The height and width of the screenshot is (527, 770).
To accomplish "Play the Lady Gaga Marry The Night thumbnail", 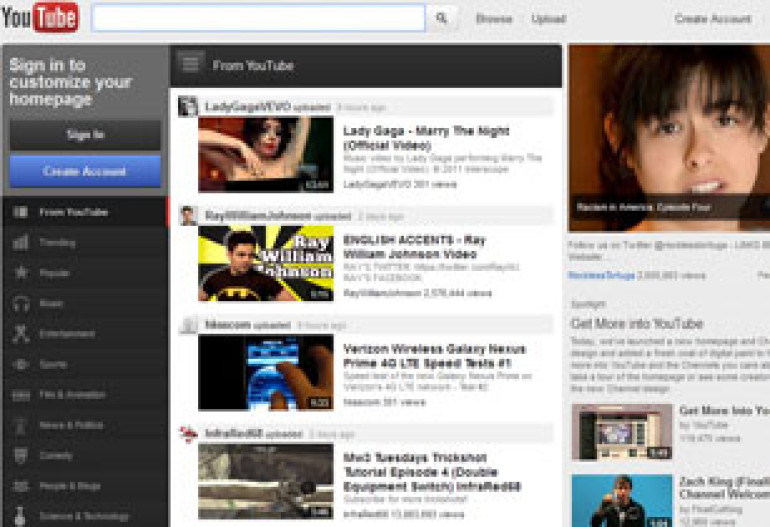I will pyautogui.click(x=266, y=154).
